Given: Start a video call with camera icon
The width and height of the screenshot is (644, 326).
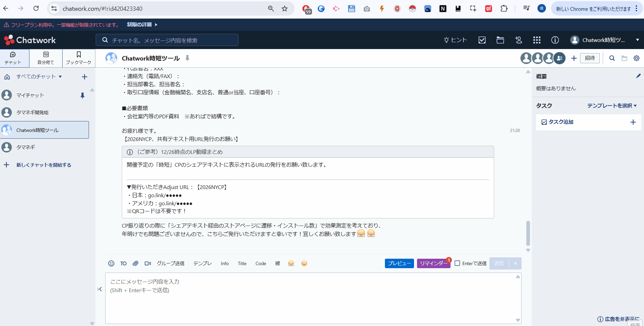Looking at the screenshot, I should (148, 263).
